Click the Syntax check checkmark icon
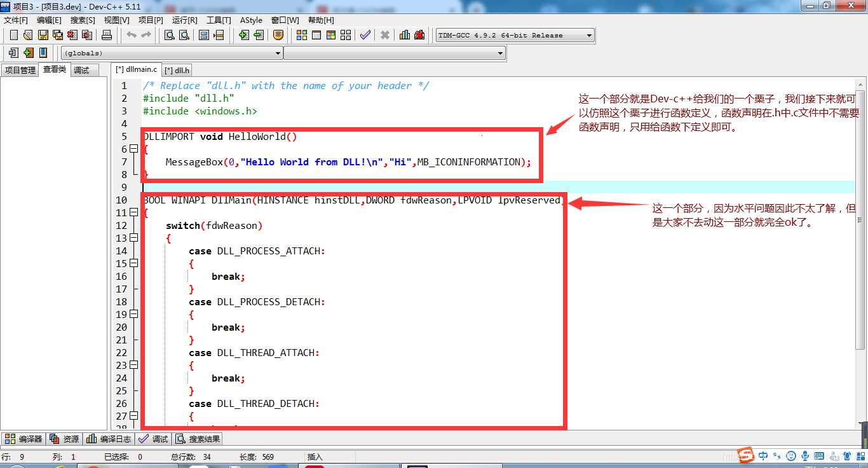Image resolution: width=868 pixels, height=468 pixels. coord(365,35)
